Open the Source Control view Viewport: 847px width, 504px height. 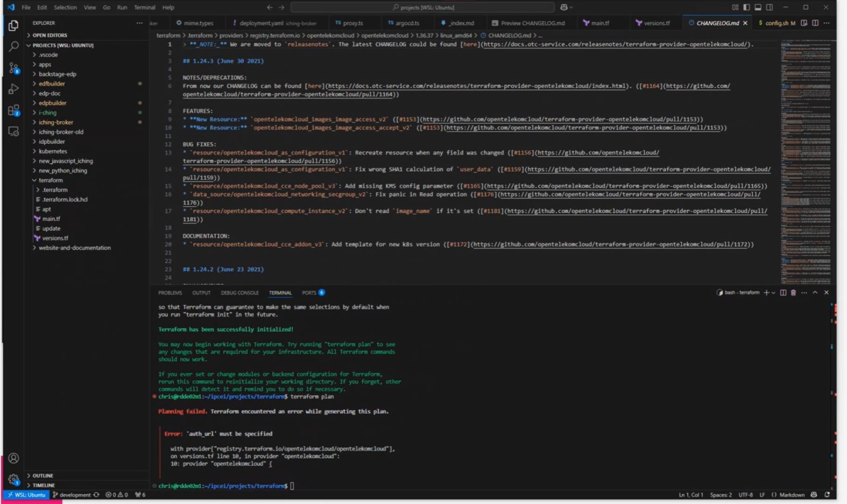[14, 68]
